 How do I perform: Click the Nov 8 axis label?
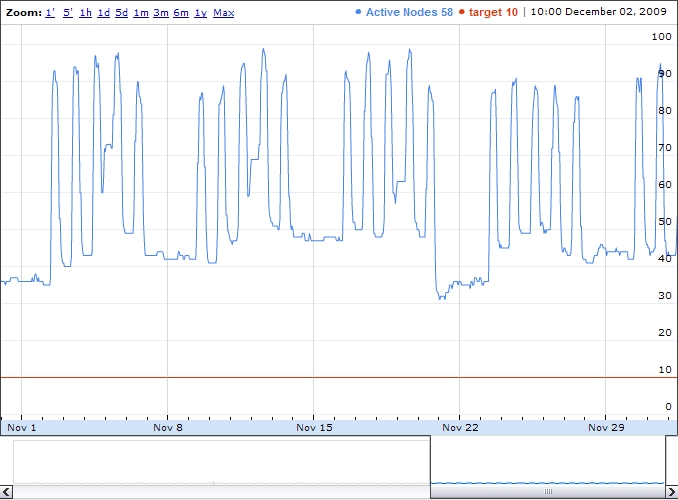pyautogui.click(x=168, y=428)
